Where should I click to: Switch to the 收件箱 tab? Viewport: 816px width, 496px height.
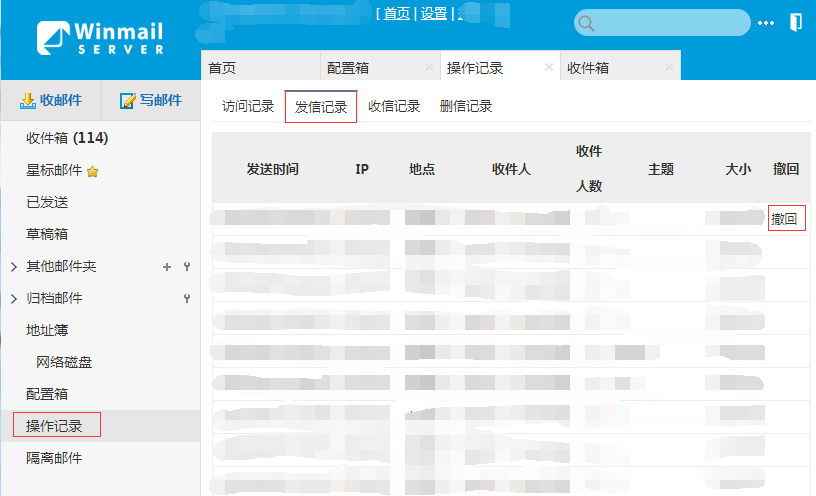tap(589, 68)
